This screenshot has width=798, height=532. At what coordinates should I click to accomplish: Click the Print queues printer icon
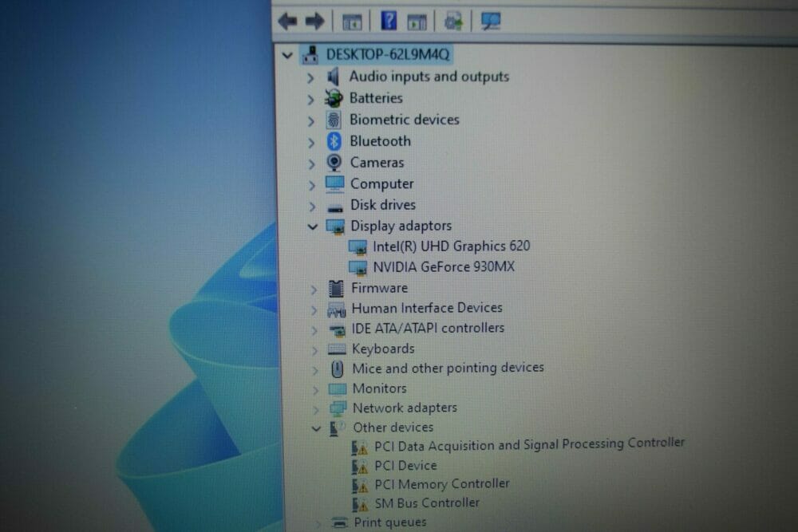(x=339, y=522)
